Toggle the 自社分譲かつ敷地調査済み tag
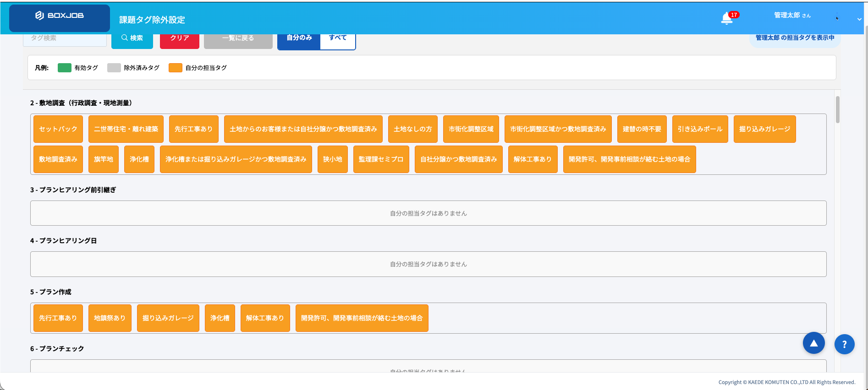 tap(459, 159)
